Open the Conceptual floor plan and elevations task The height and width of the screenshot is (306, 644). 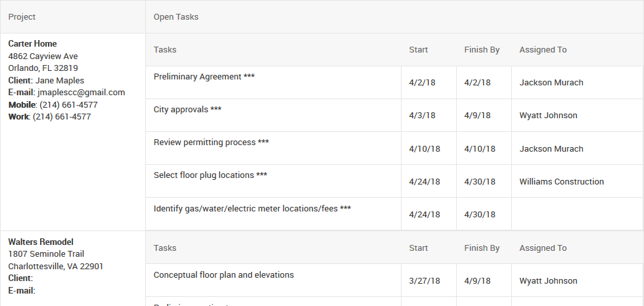pos(224,275)
